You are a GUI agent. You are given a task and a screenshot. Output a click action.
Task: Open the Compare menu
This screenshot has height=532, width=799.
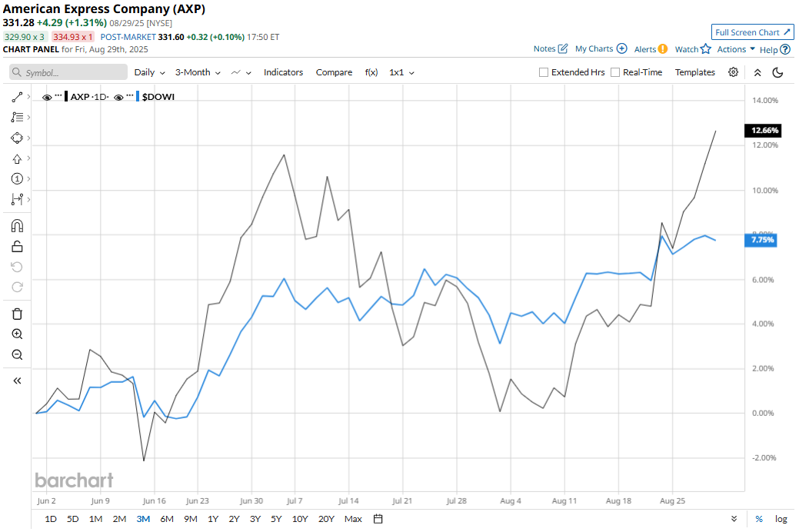click(x=334, y=72)
